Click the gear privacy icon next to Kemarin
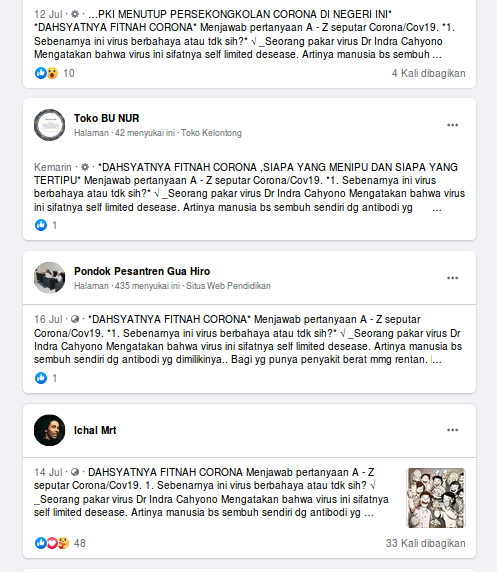This screenshot has width=497, height=572. pos(85,167)
